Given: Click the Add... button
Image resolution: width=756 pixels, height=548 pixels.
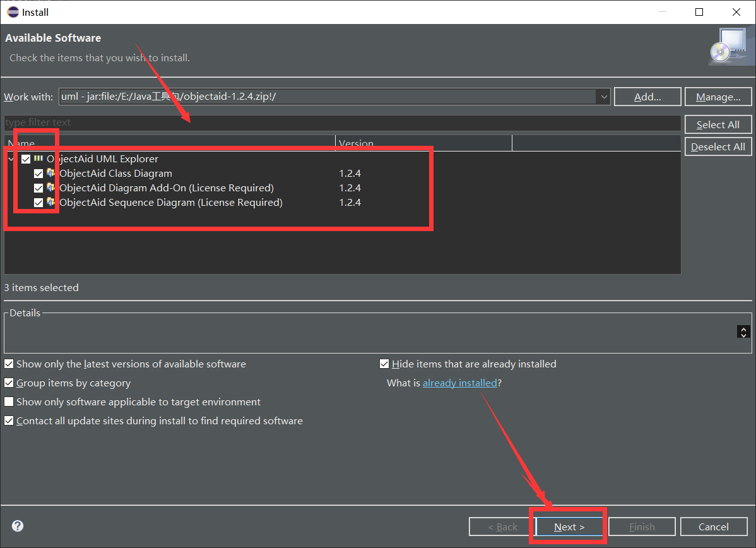Looking at the screenshot, I should (x=647, y=97).
